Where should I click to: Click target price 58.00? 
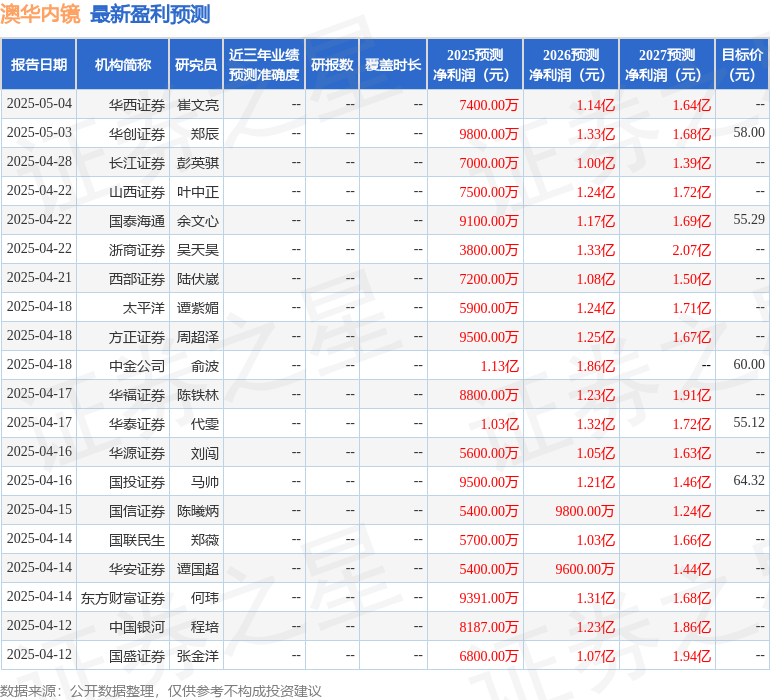[x=749, y=133]
